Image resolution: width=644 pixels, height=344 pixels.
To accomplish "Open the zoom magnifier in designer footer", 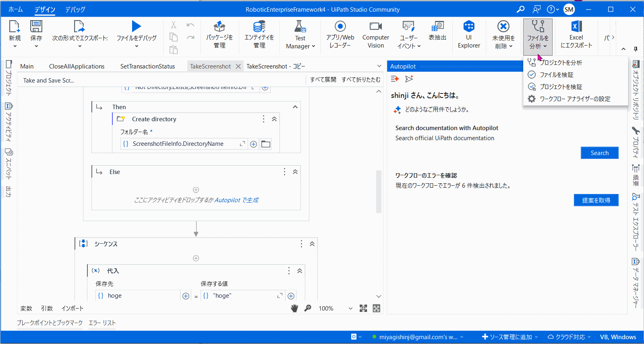I will (308, 308).
